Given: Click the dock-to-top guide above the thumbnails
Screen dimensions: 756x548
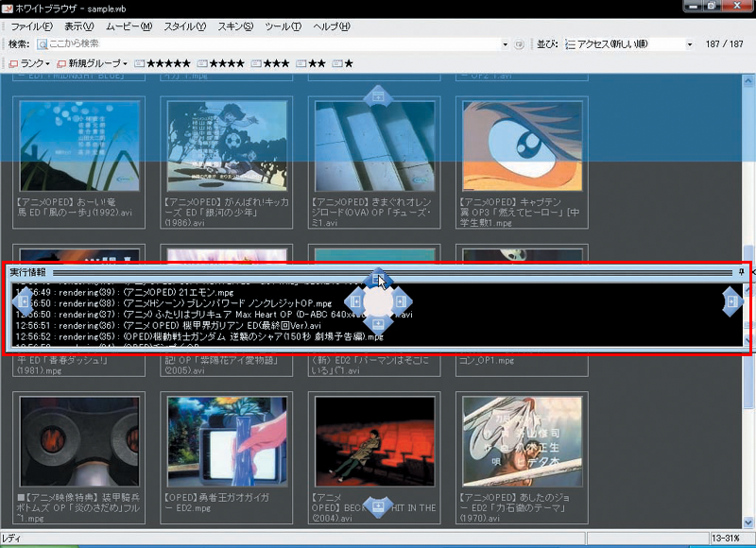Looking at the screenshot, I should click(378, 96).
